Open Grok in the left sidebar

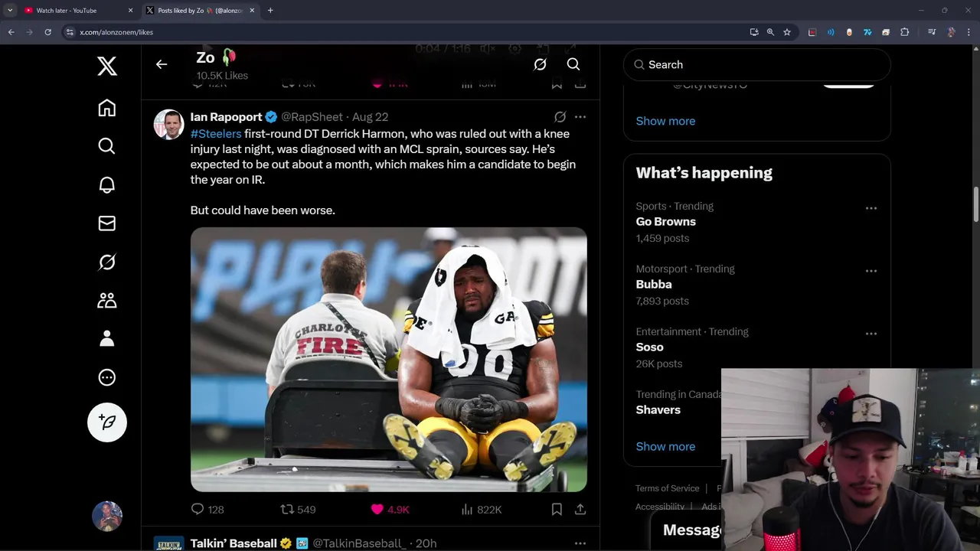(107, 262)
